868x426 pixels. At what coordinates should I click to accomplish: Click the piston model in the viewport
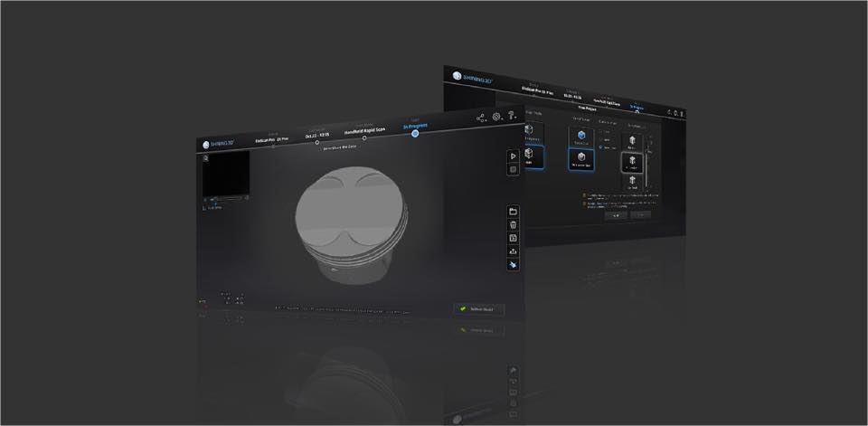(352, 224)
